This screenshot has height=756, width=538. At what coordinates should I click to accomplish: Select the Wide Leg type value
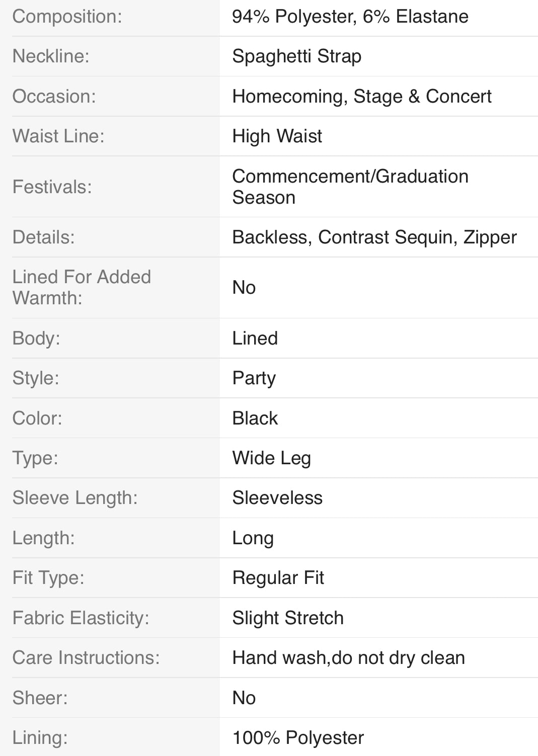tap(271, 458)
